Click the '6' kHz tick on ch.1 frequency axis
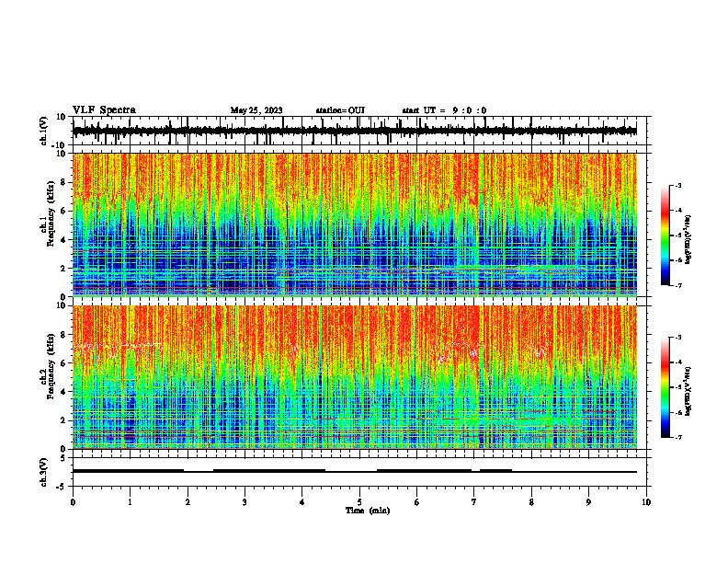 (x=63, y=211)
